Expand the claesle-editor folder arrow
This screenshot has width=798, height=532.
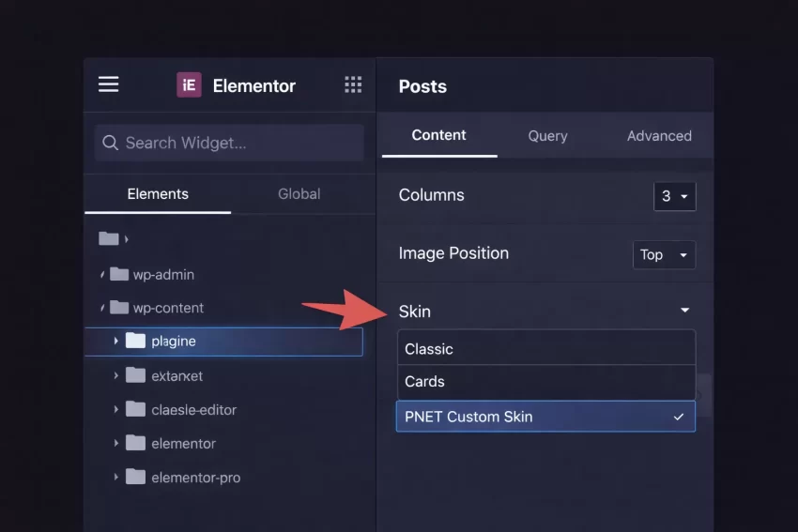pyautogui.click(x=116, y=409)
